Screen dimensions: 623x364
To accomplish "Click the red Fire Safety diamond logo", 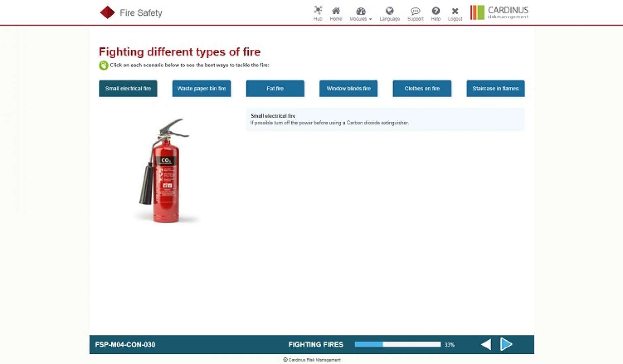I will pos(107,12).
